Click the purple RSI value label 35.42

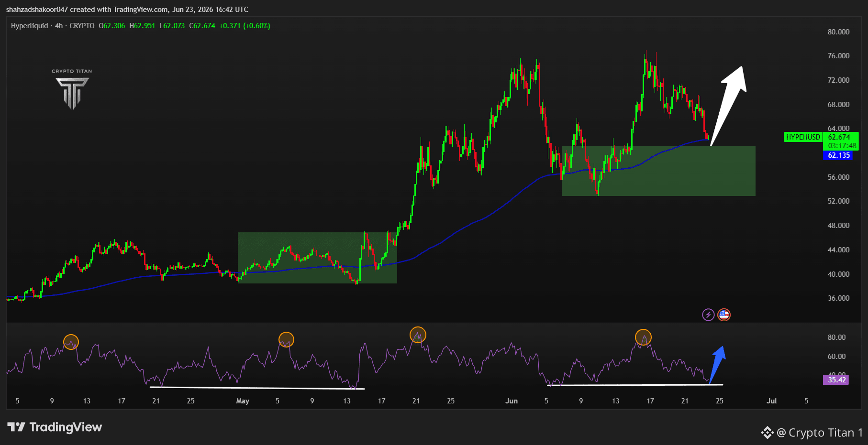click(x=836, y=380)
